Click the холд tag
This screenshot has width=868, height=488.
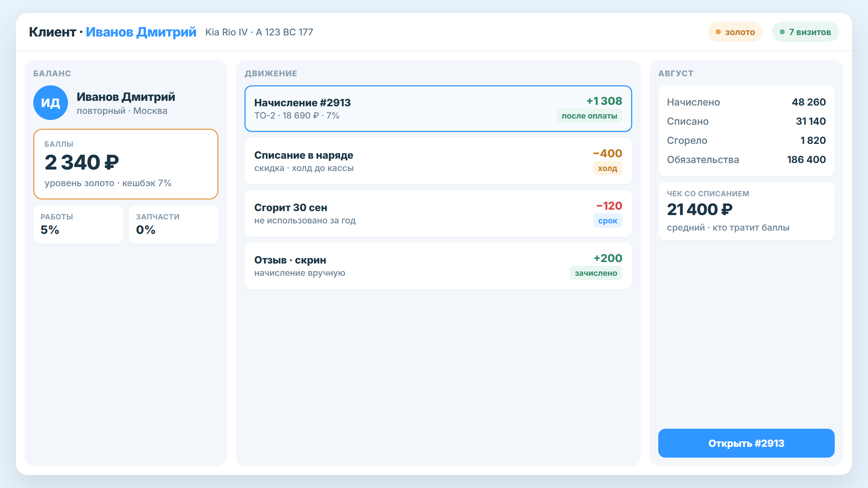(x=607, y=168)
